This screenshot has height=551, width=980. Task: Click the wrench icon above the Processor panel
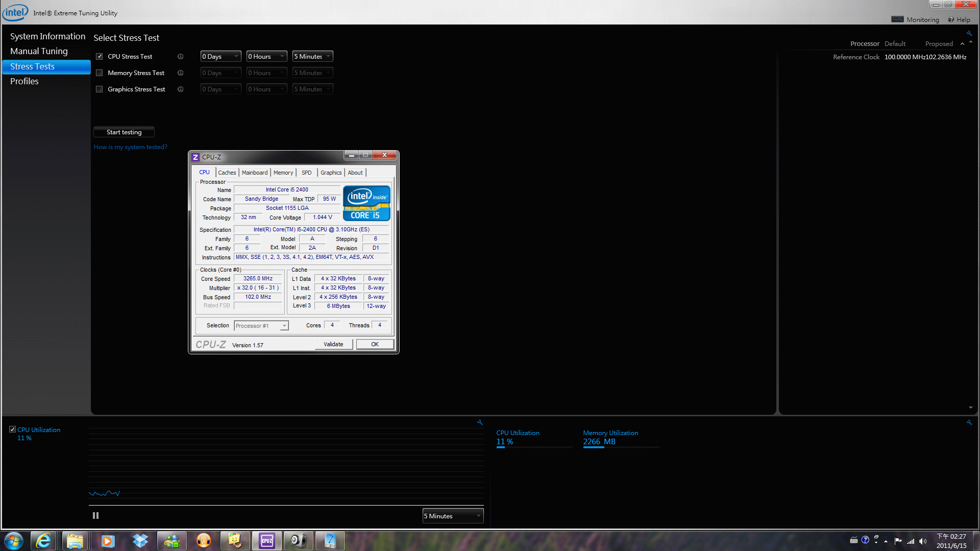pos(969,34)
